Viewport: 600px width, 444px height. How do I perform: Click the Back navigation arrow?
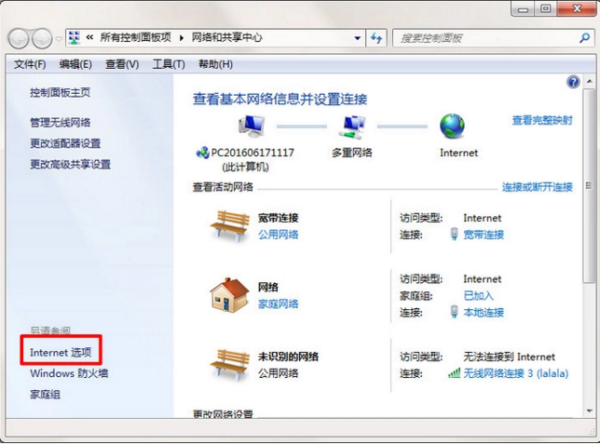click(x=18, y=38)
